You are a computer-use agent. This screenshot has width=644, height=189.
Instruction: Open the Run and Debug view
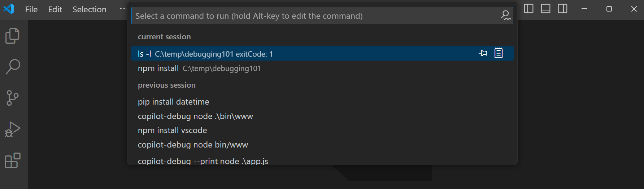(13, 129)
